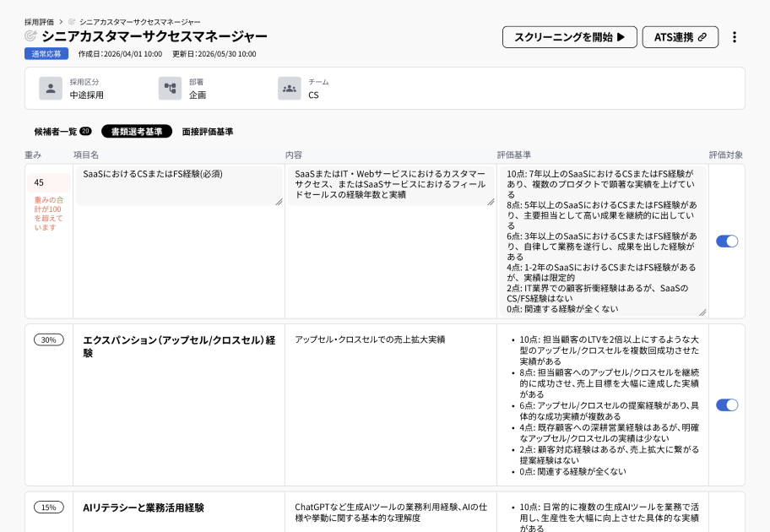Open the 面接評価基準 tab
770x532 pixels.
coord(208,132)
